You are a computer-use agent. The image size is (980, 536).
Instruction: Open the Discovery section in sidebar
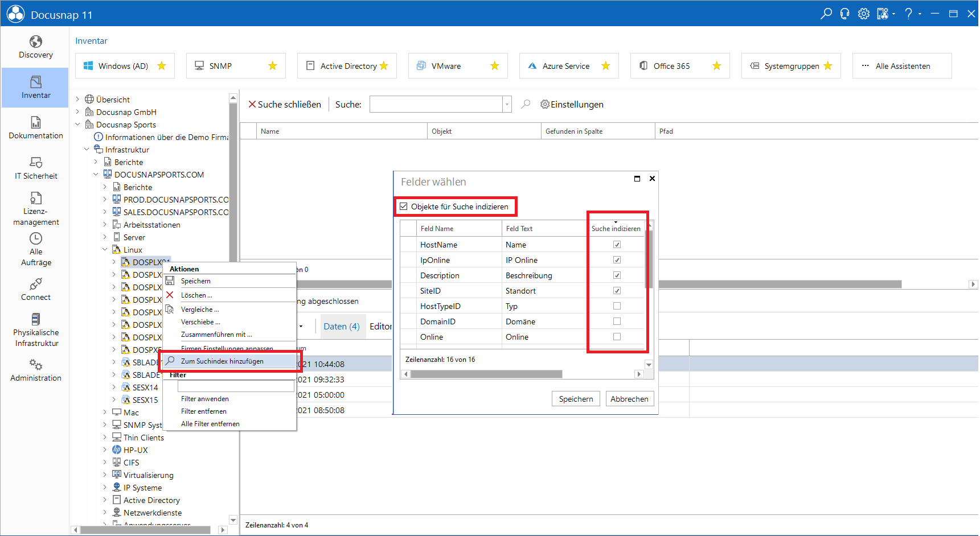pos(35,47)
